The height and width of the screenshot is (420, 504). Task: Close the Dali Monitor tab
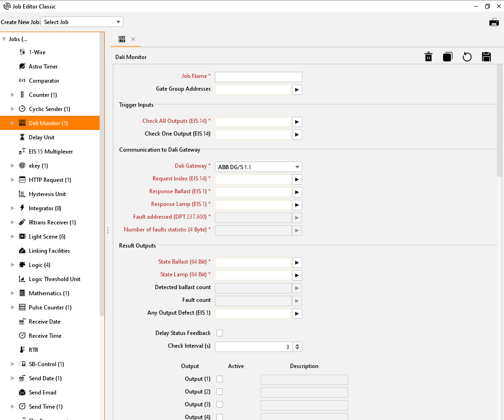coord(133,39)
